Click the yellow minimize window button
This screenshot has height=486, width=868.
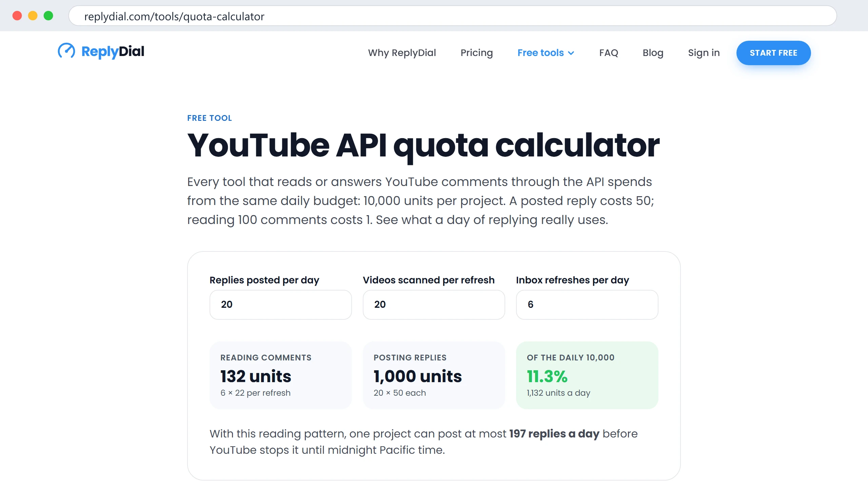pyautogui.click(x=33, y=16)
